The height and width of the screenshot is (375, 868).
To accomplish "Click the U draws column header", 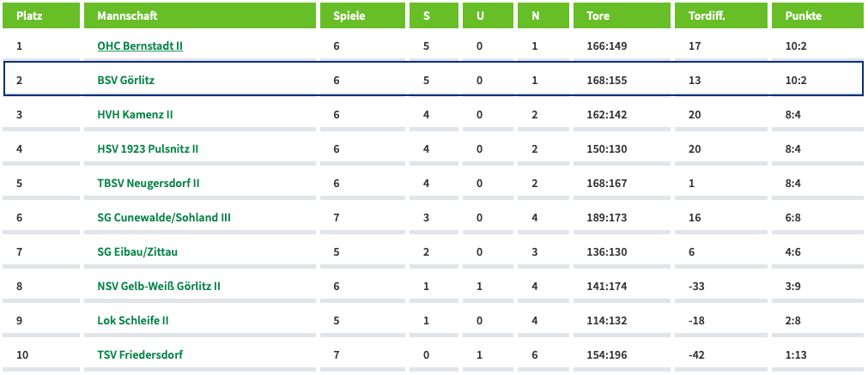I will (488, 15).
